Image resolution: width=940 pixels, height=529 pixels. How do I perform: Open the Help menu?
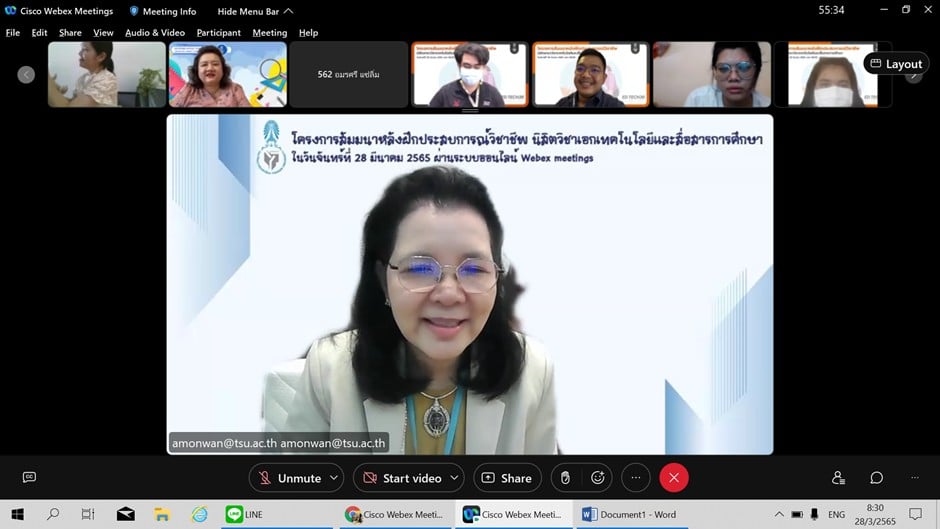308,33
